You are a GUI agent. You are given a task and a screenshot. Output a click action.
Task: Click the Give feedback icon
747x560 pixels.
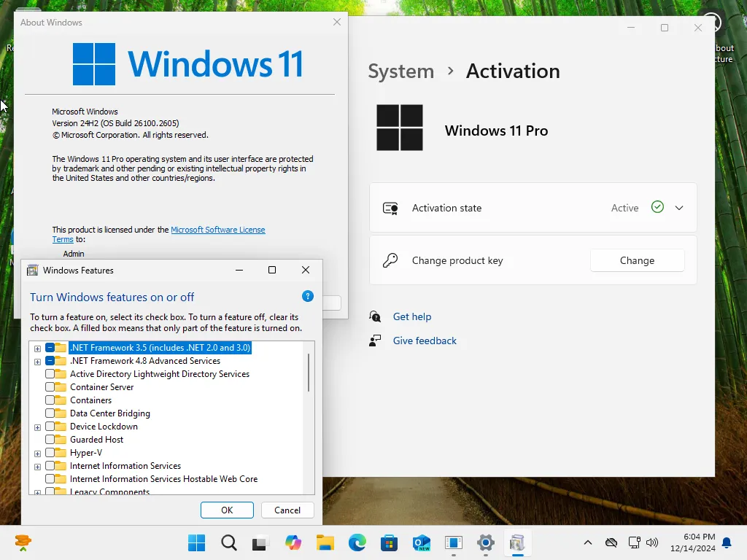(375, 341)
